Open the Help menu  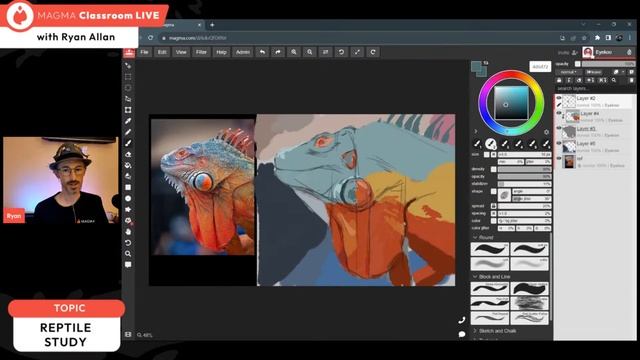[221, 52]
